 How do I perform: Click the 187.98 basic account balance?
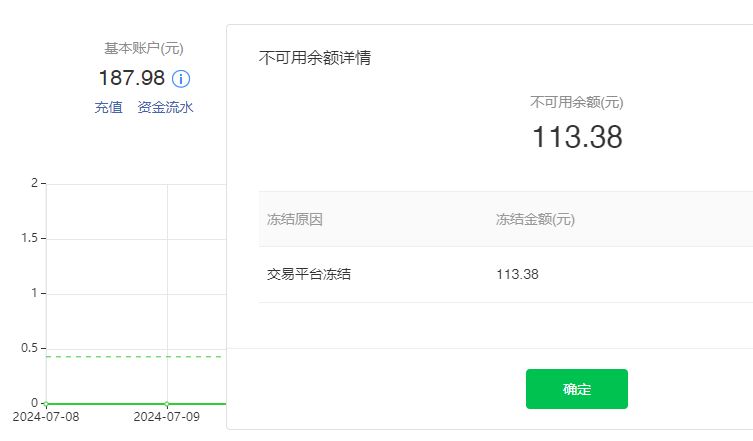(132, 78)
